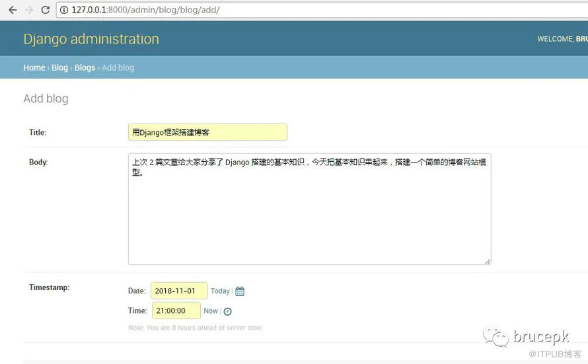Screen dimensions: 588x364
Task: Open the site info icon in address bar
Action: 63,10
